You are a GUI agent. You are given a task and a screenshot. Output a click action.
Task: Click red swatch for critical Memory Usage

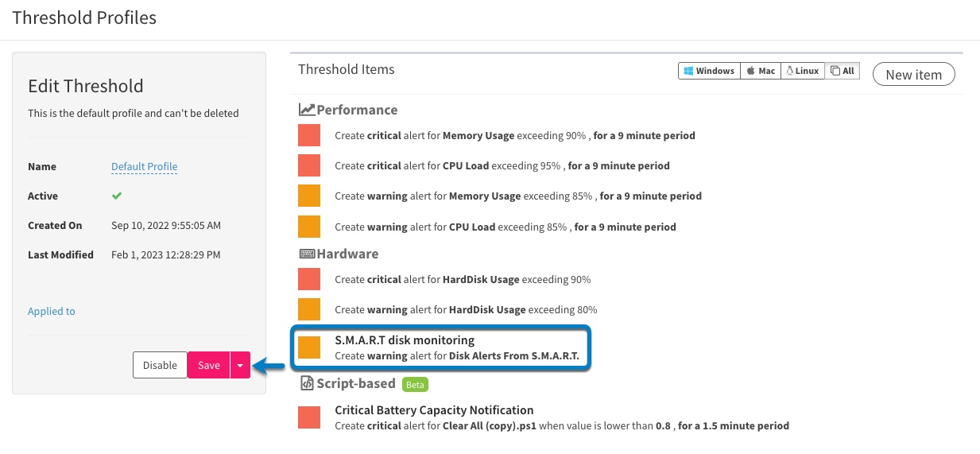[x=309, y=135]
